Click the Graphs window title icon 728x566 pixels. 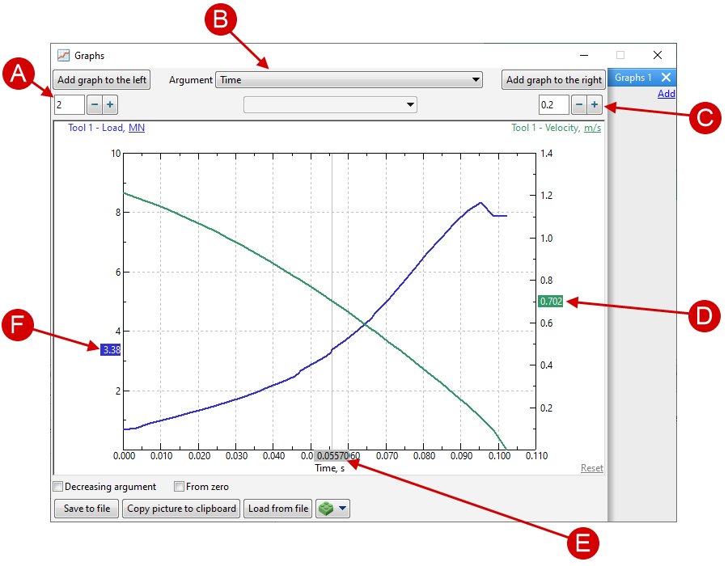coord(63,56)
